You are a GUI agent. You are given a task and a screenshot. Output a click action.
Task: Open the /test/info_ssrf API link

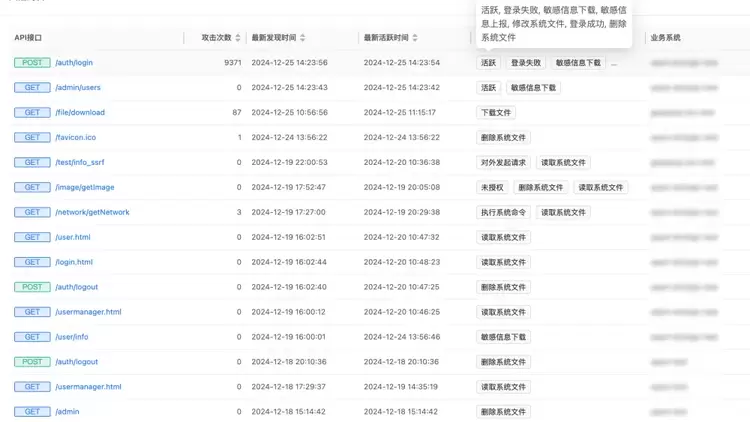coord(78,162)
